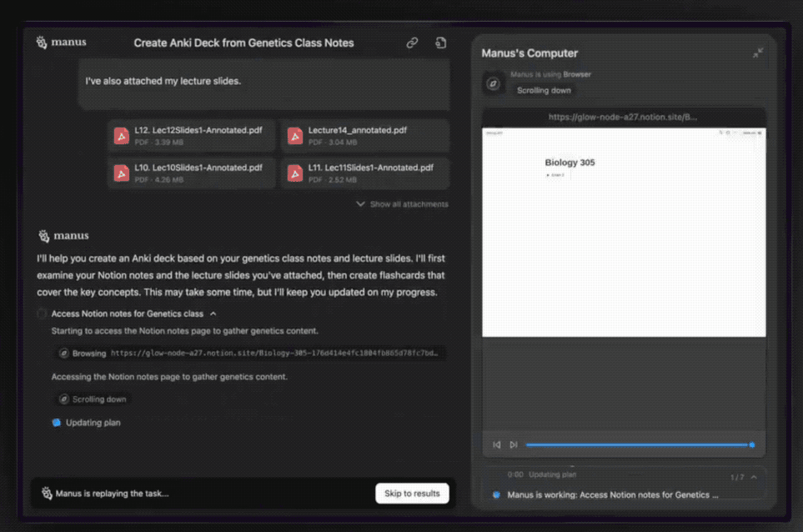Screen dimensions: 803x532
Task: Collapse Access Notion notes for Genetics class step
Action: (213, 314)
